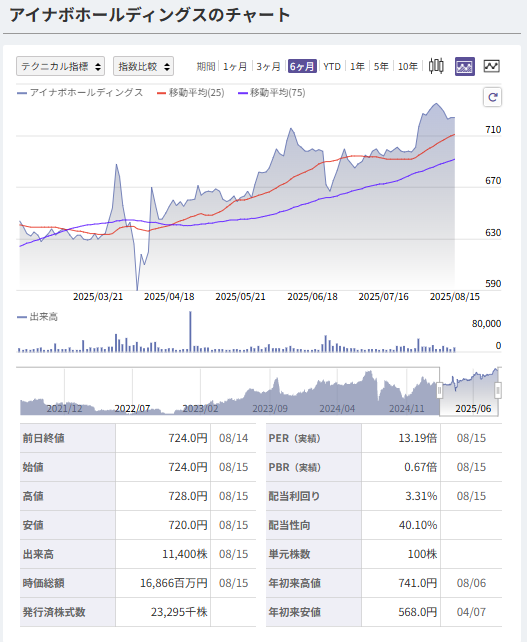The image size is (527, 642).
Task: Click the 年初来安値 date 04/07
Action: pos(471,613)
